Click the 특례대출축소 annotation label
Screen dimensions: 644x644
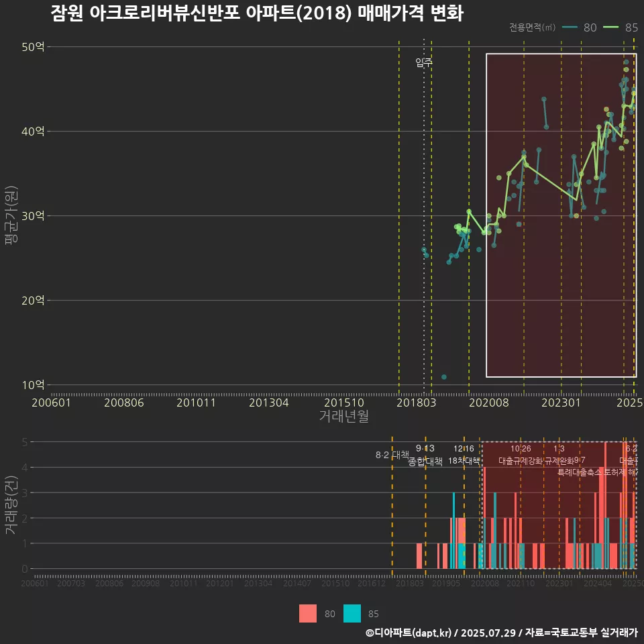(x=579, y=472)
